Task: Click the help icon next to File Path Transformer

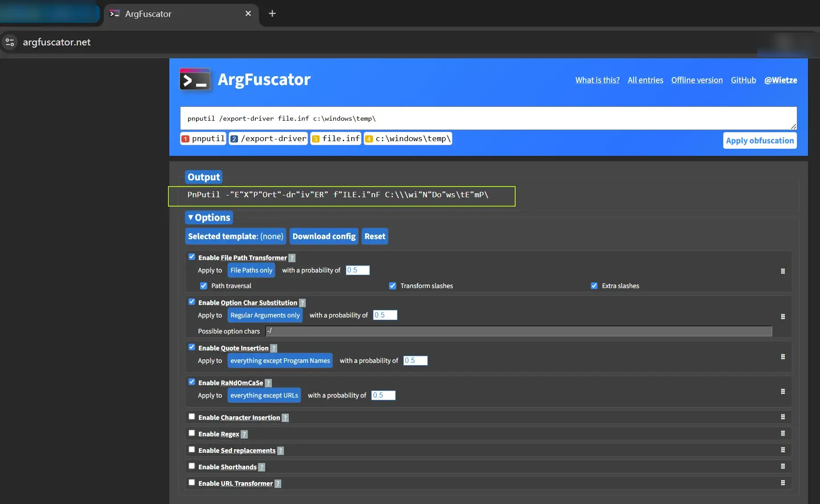Action: tap(292, 258)
